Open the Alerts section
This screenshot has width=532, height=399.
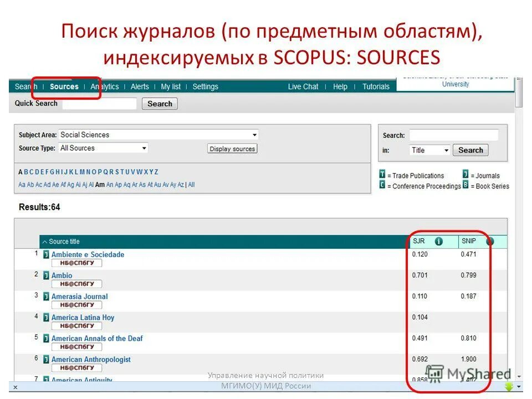pos(139,86)
